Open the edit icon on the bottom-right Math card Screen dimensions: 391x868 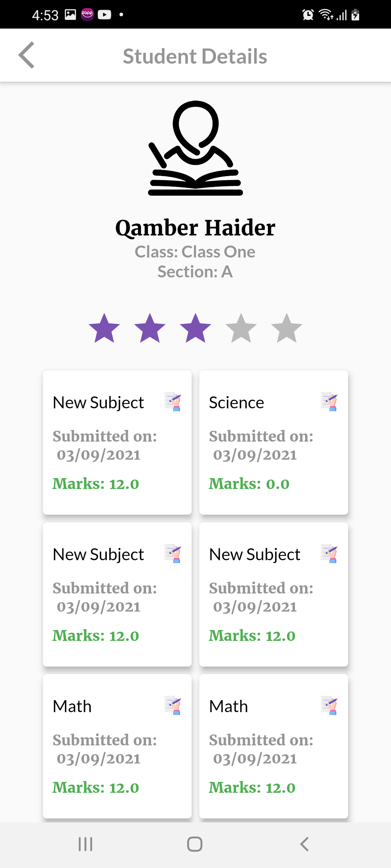329,706
